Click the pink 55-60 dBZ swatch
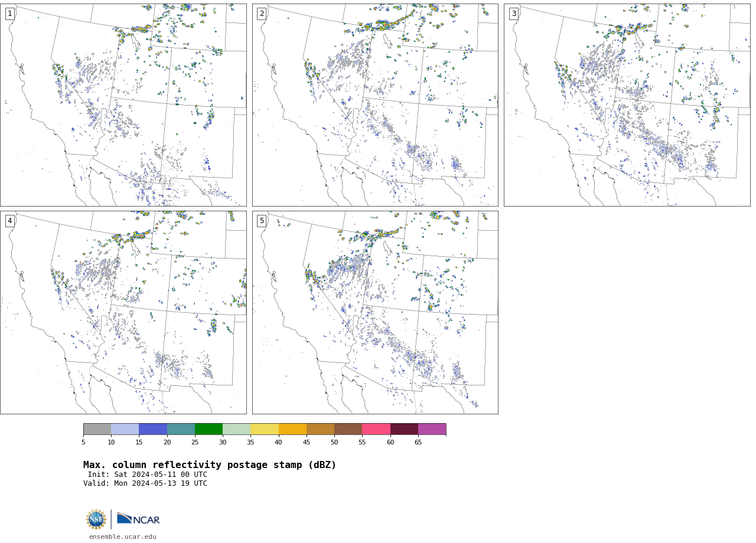 click(x=376, y=429)
